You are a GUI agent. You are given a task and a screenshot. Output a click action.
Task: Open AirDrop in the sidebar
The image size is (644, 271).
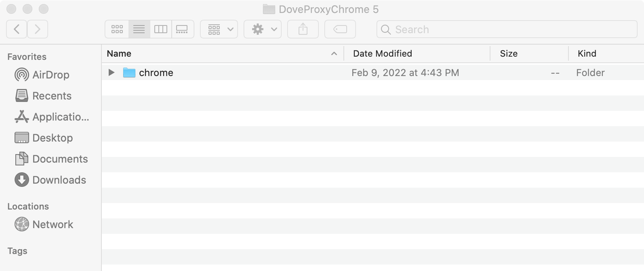point(42,75)
